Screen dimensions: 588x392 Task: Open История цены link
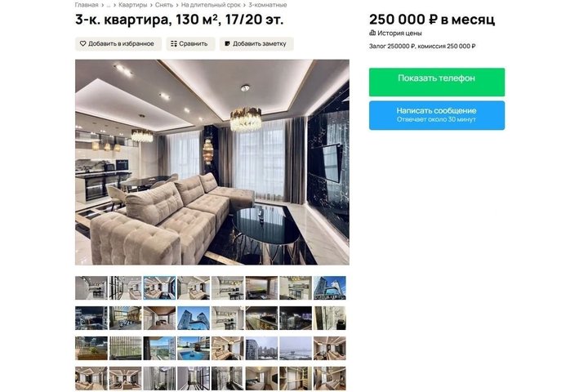pyautogui.click(x=399, y=33)
